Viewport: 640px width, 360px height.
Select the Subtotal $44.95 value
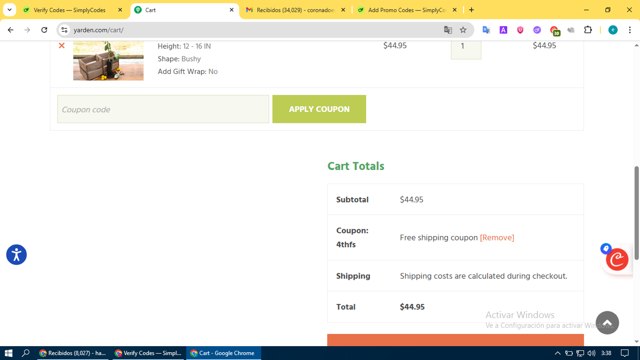point(411,200)
